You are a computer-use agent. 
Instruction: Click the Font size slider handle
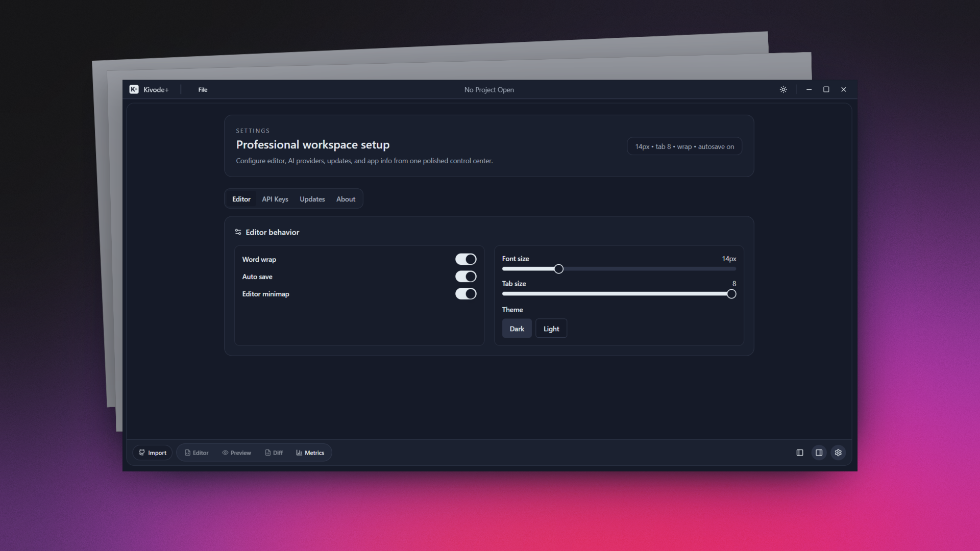click(558, 269)
